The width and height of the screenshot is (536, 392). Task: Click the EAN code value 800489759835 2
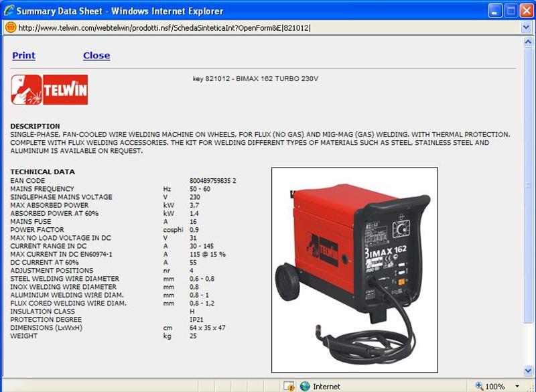(x=212, y=181)
